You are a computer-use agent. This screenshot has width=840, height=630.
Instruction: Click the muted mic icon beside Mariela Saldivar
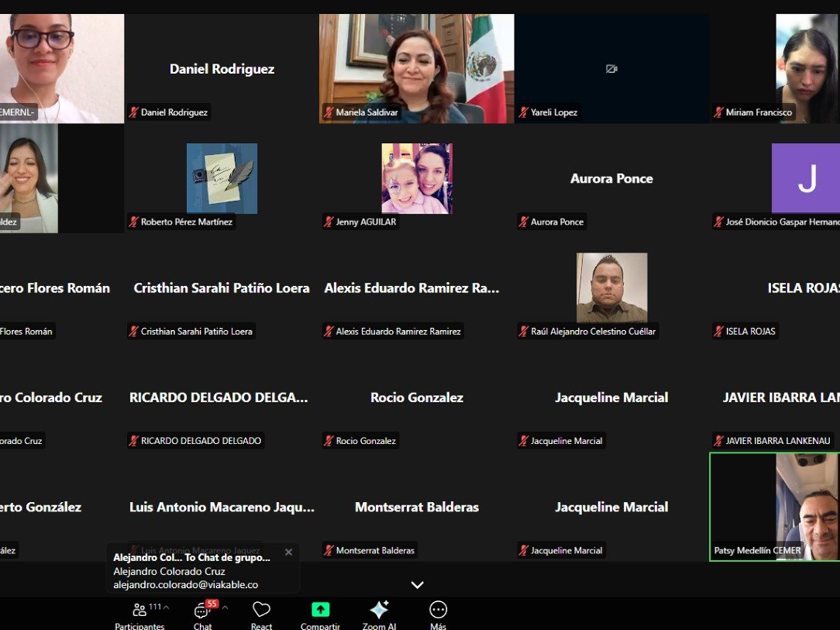click(x=329, y=112)
